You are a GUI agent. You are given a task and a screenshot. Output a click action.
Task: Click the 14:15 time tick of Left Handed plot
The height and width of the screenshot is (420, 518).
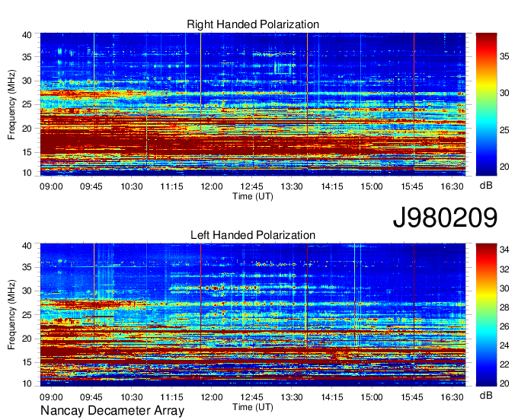(x=332, y=397)
